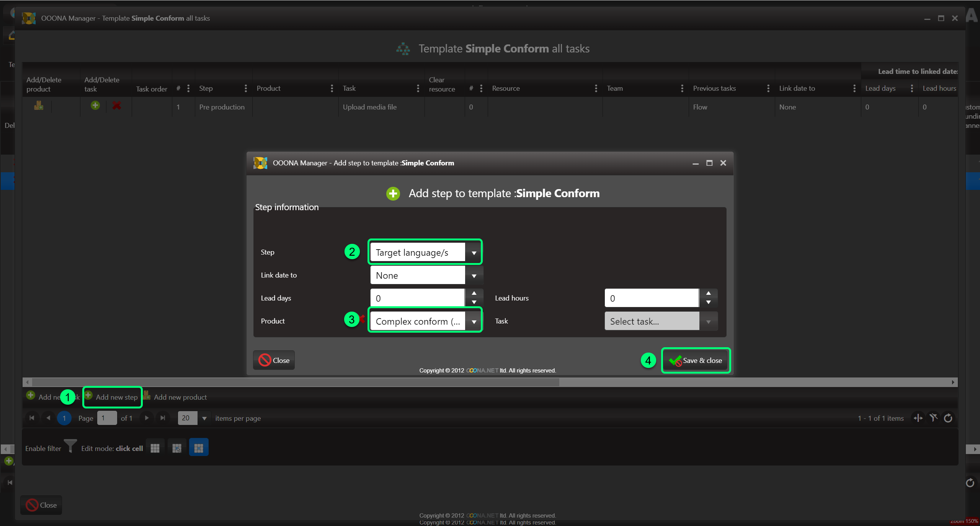Open the items per page dropdown

[x=204, y=418]
